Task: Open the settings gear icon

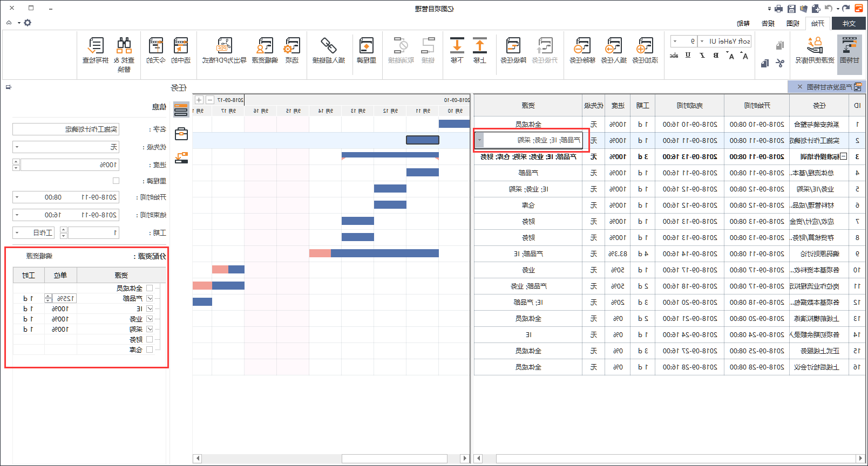Action: coord(28,23)
